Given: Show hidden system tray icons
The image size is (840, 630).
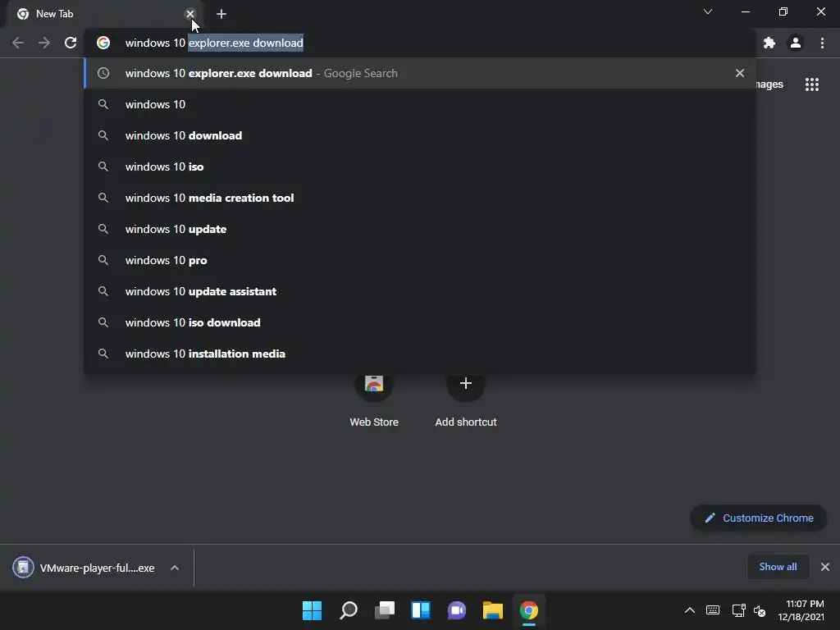Looking at the screenshot, I should point(690,610).
